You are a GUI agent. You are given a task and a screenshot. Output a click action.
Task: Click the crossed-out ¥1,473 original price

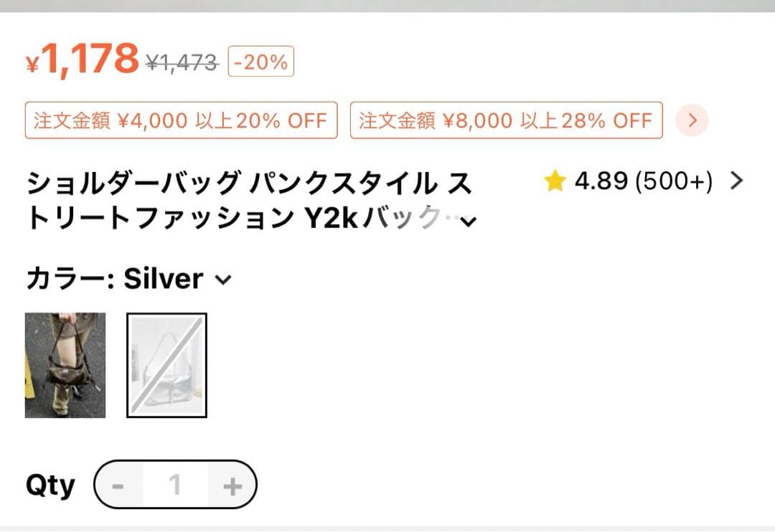pos(182,62)
